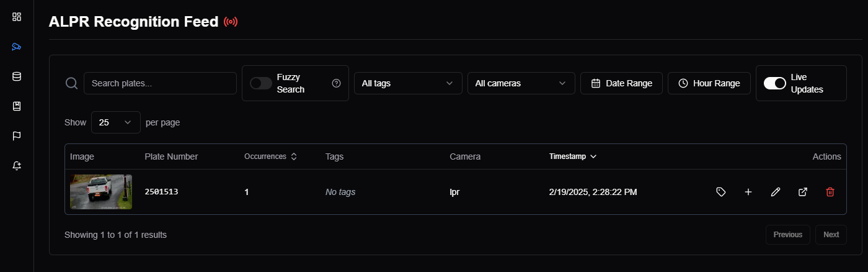The image size is (868, 272).
Task: Open the 25 per page dropdown
Action: pos(115,122)
